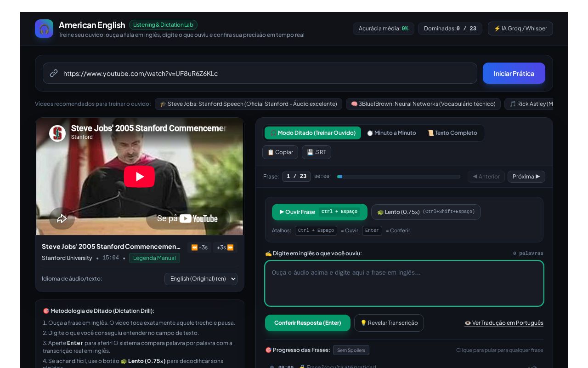Click the headphone app logo icon
Image resolution: width=588 pixels, height=368 pixels.
coord(44,29)
